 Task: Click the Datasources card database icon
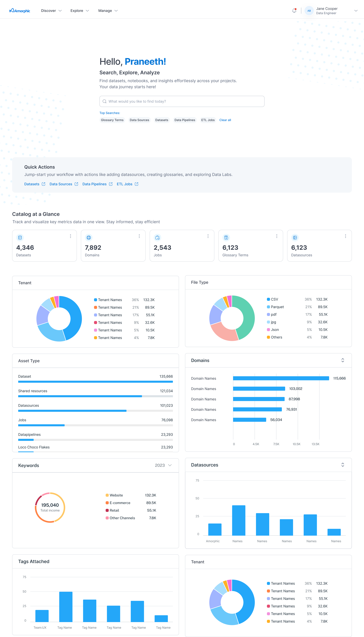(x=295, y=237)
